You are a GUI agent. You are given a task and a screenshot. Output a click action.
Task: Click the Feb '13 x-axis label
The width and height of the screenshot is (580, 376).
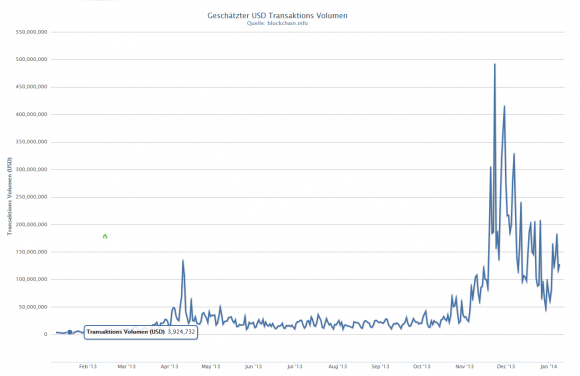(x=88, y=366)
